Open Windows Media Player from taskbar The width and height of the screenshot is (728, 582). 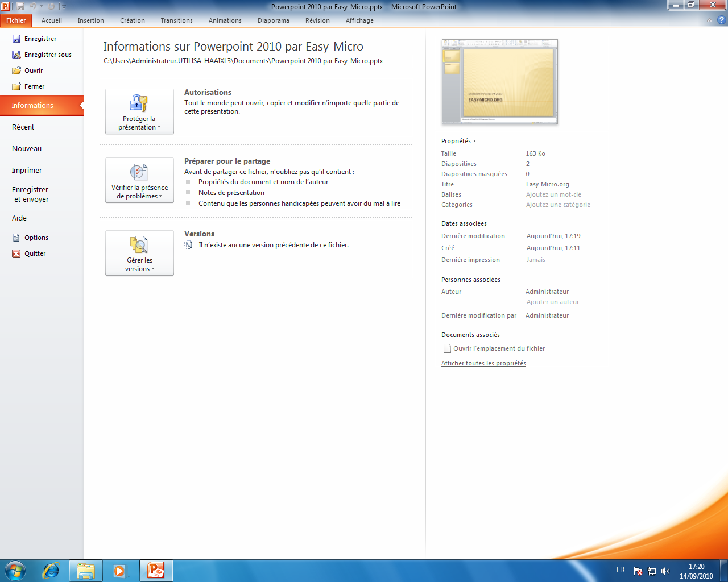[120, 571]
